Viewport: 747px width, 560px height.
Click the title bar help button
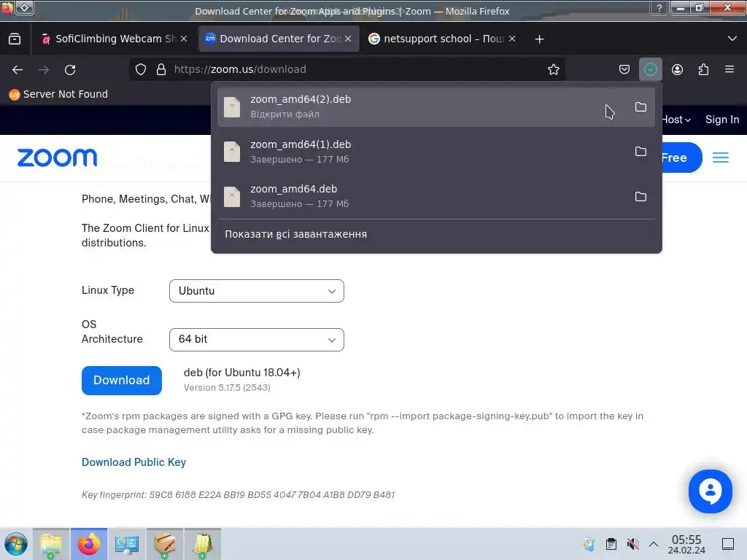[659, 7]
